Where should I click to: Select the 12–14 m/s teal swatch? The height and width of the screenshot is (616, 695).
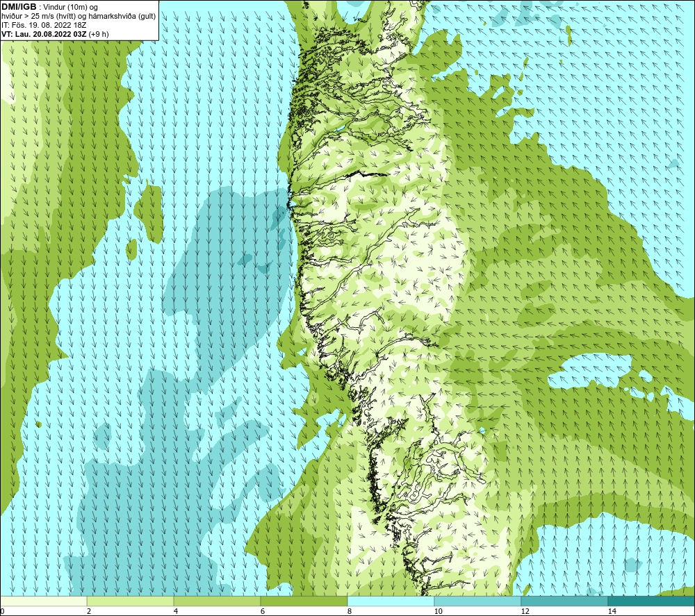click(564, 601)
